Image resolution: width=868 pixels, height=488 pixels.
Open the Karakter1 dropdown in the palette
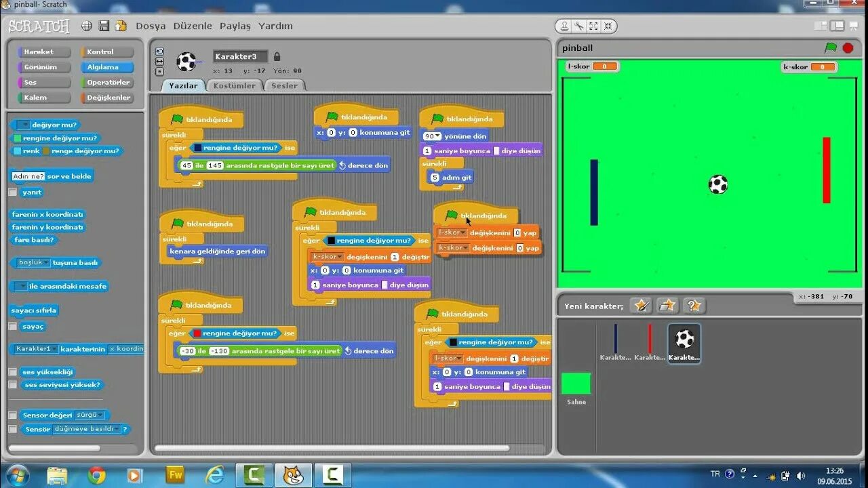tap(37, 348)
